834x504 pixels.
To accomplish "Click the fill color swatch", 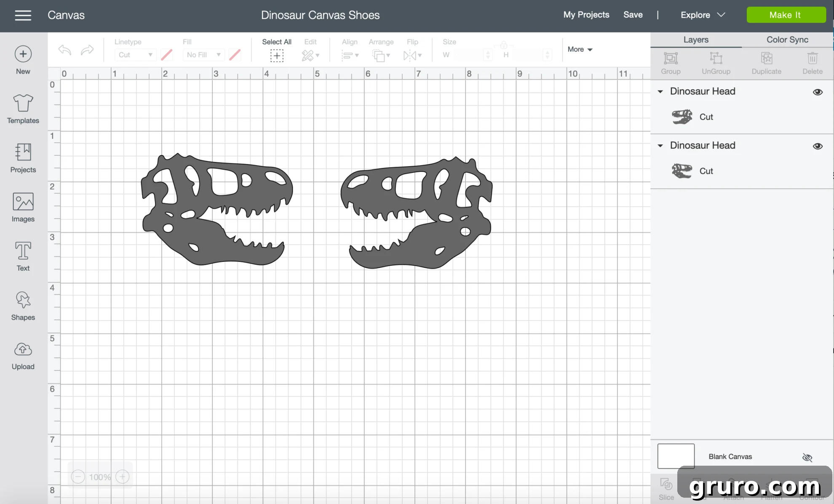I will tap(235, 55).
